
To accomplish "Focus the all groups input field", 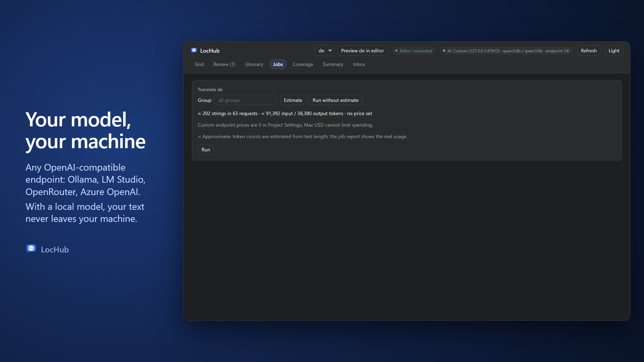I will (245, 100).
